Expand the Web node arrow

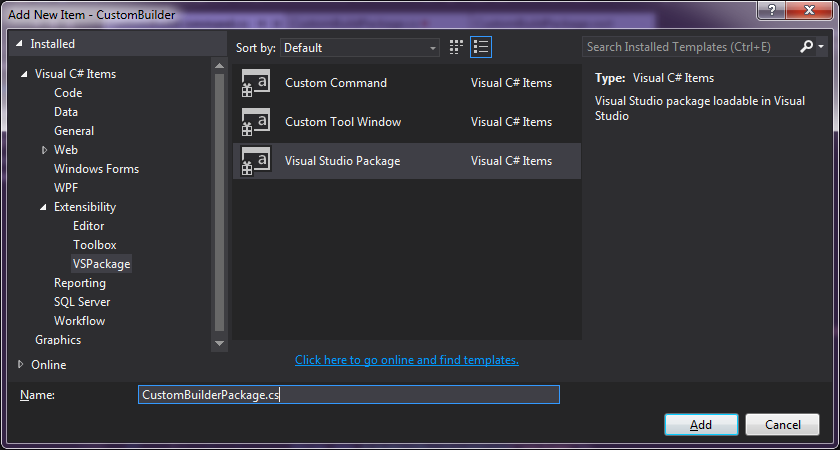point(44,150)
